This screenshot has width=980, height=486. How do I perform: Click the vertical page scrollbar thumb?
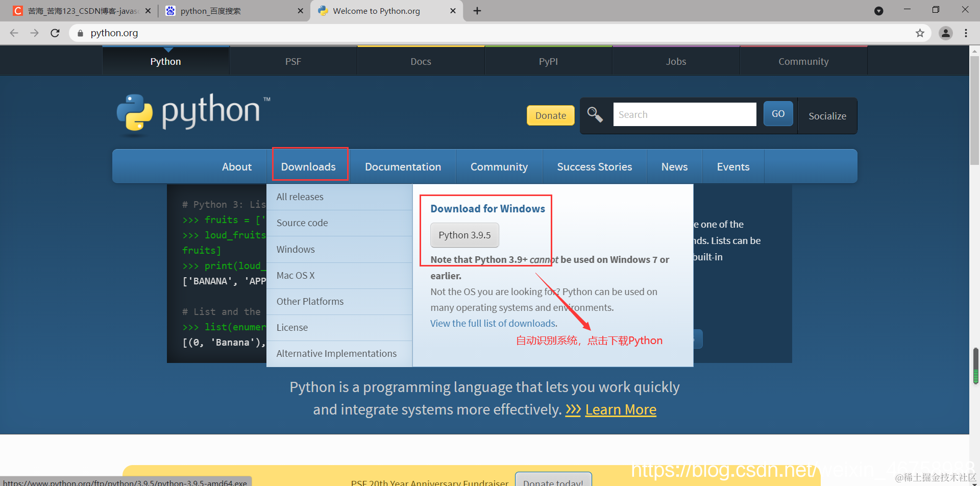[975, 110]
